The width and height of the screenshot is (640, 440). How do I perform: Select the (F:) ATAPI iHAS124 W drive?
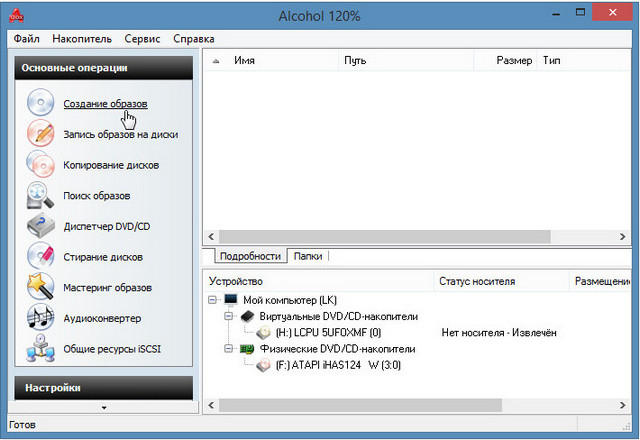click(338, 365)
